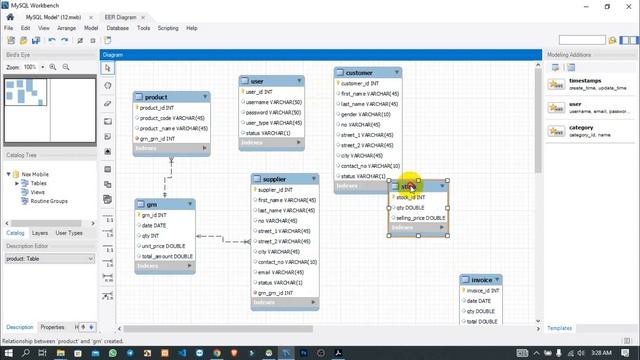Select the place new table tool
The width and height of the screenshot is (640, 360).
(108, 169)
